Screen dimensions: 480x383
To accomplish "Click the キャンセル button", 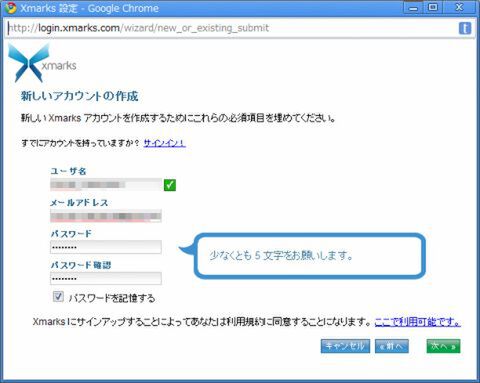I will tap(345, 346).
